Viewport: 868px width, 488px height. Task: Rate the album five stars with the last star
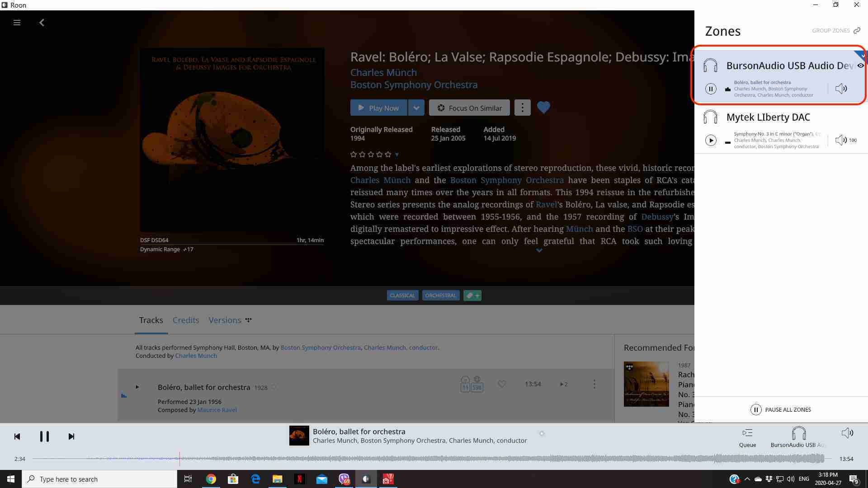coord(388,155)
